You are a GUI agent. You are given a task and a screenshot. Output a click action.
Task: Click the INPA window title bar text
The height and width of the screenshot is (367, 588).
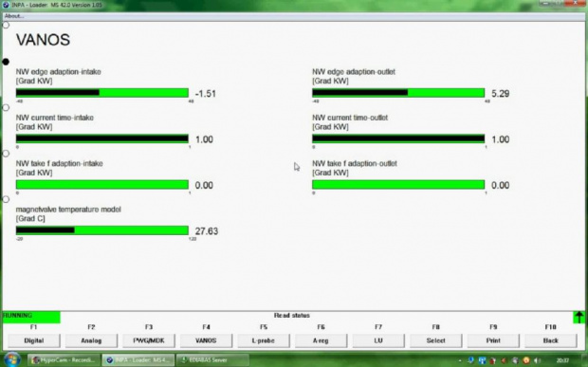click(57, 5)
